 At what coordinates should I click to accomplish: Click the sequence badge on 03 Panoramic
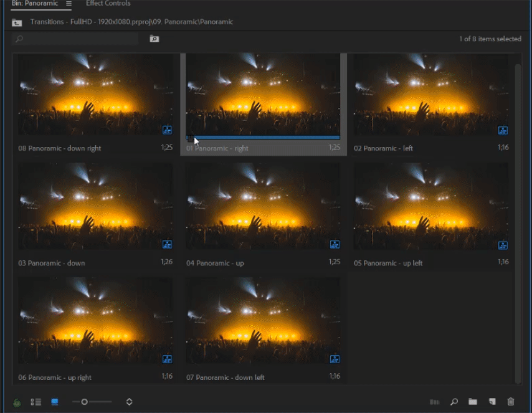167,244
